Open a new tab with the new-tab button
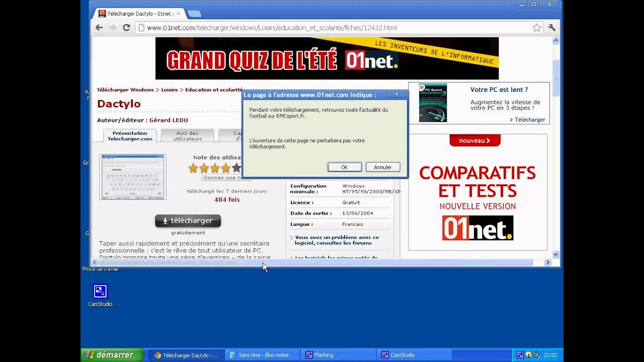This screenshot has height=362, width=644. [194, 14]
